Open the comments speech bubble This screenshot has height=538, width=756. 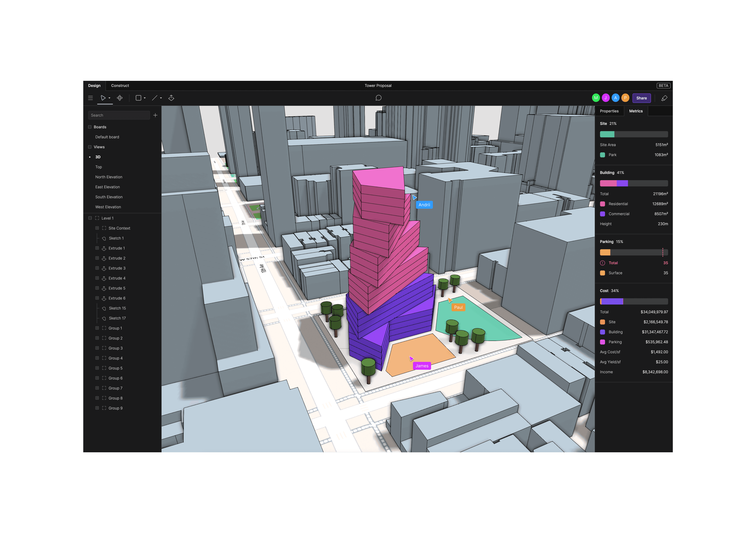378,98
